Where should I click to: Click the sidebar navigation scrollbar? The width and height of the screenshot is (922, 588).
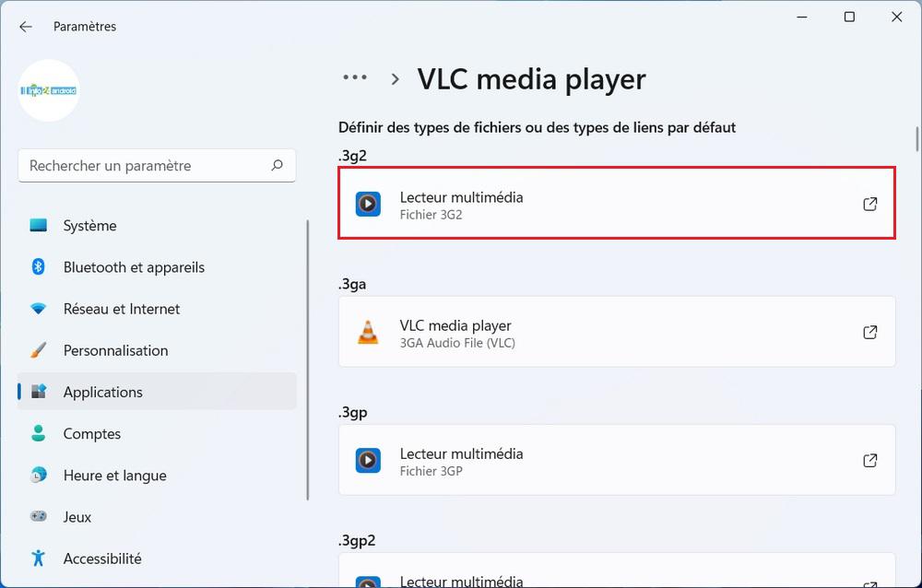pyautogui.click(x=308, y=359)
